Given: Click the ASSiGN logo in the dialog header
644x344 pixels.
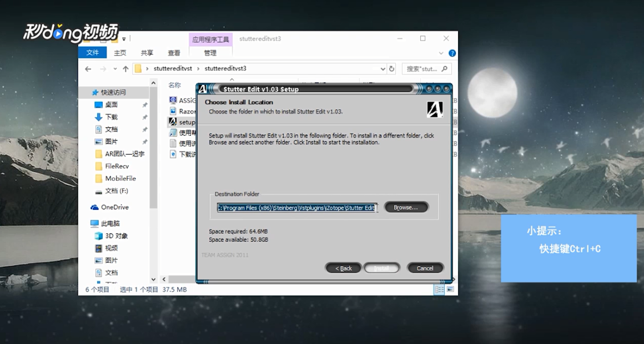Looking at the screenshot, I should click(x=435, y=110).
